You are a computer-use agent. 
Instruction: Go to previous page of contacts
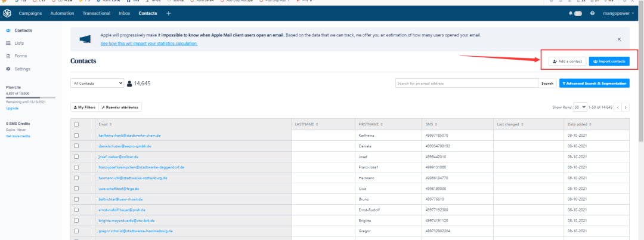[x=618, y=107]
